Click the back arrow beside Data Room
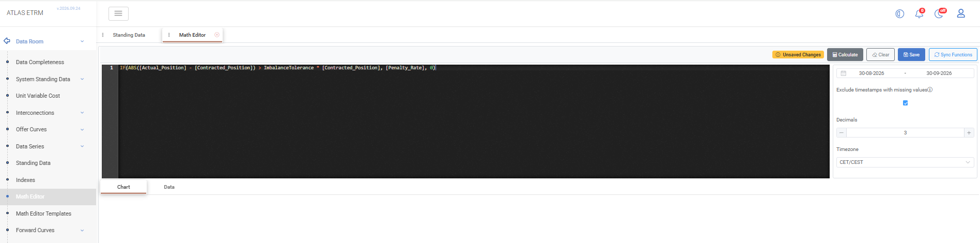This screenshot has height=243, width=980. (7, 41)
